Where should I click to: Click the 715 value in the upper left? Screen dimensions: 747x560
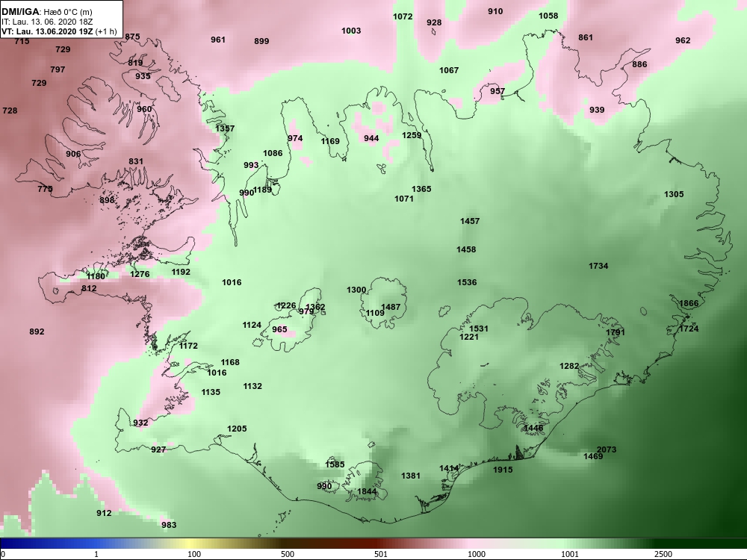point(22,41)
